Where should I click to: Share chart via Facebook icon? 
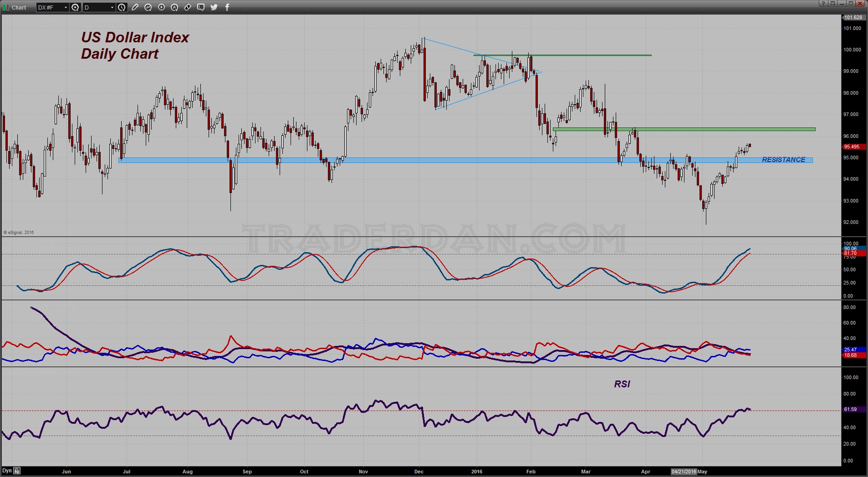227,7
